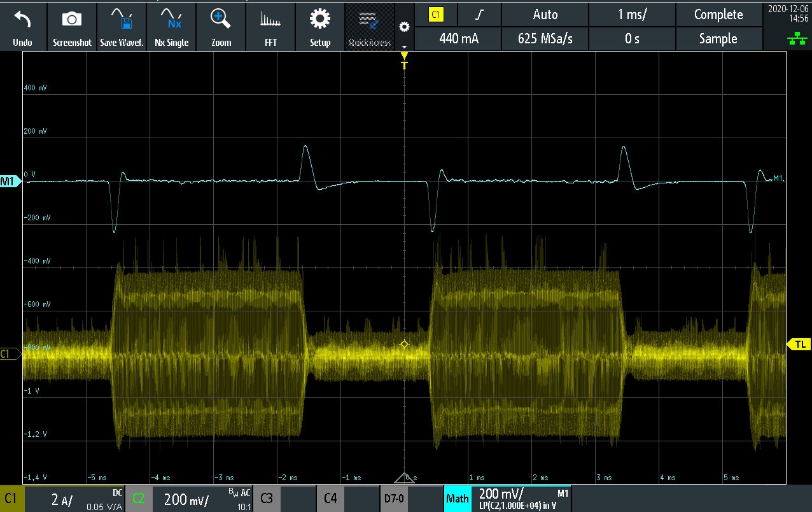Click the trigger point diamond at grid center
The height and width of the screenshot is (512, 812).
click(404, 345)
